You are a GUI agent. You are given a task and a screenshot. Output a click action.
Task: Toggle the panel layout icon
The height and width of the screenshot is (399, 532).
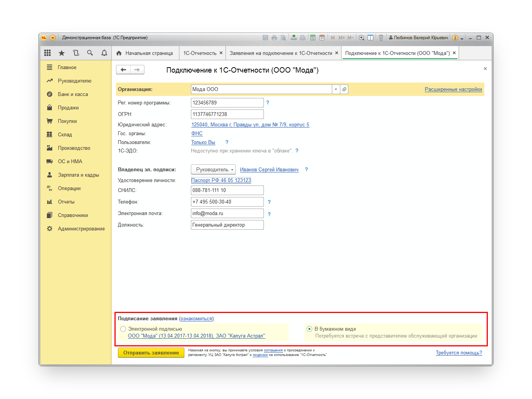coord(371,38)
